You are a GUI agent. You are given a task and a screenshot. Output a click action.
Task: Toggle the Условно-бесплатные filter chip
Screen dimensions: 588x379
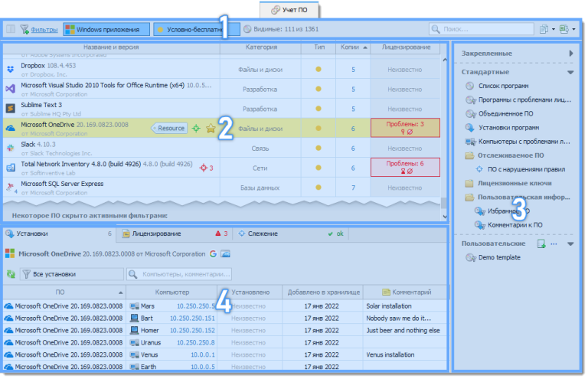point(196,29)
